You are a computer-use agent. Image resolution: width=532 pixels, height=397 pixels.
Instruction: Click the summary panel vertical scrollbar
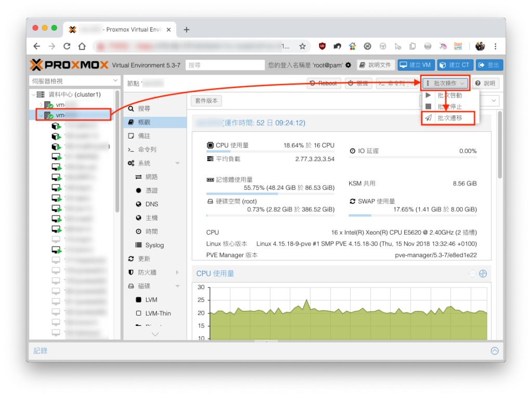[x=500, y=145]
